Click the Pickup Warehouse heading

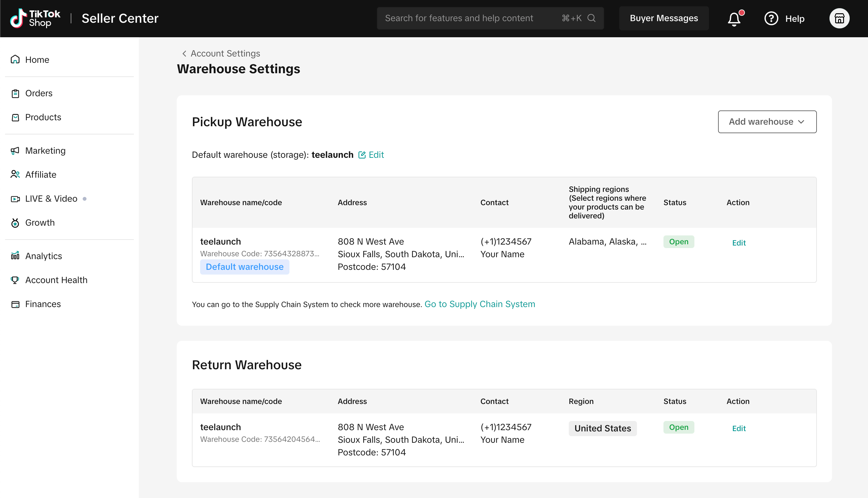tap(247, 122)
